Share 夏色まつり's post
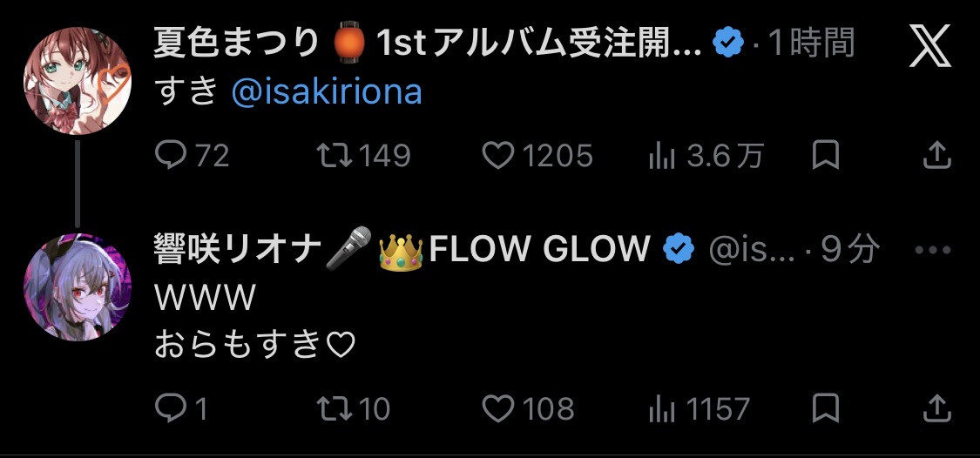The width and height of the screenshot is (980, 458). point(936,156)
